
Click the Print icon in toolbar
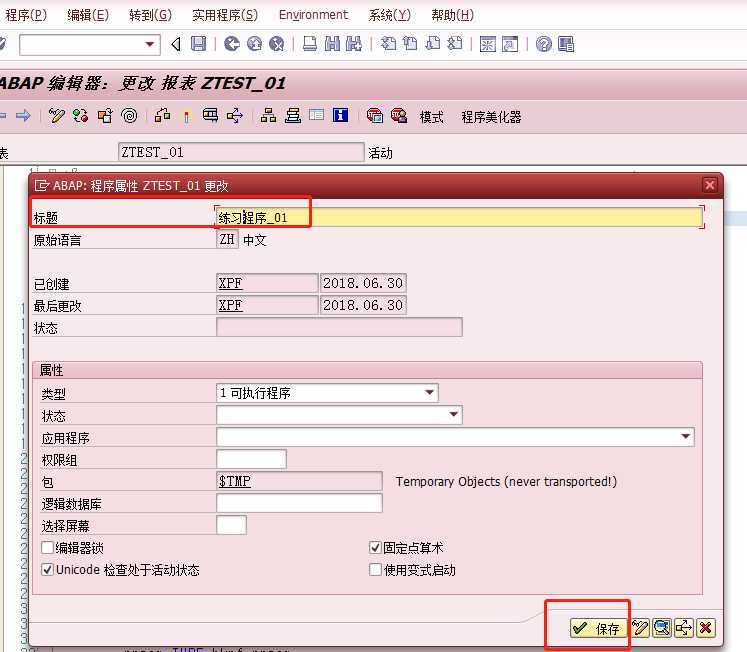[310, 44]
